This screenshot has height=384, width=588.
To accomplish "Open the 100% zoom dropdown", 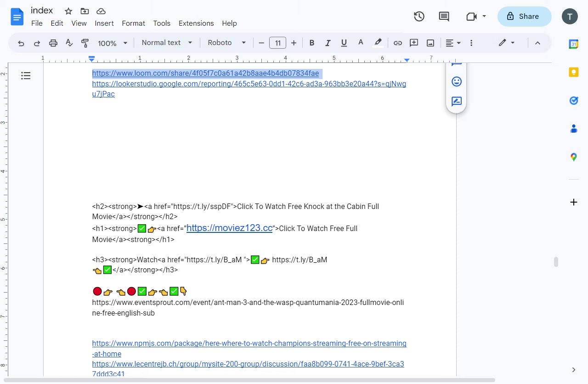I will click(x=113, y=43).
